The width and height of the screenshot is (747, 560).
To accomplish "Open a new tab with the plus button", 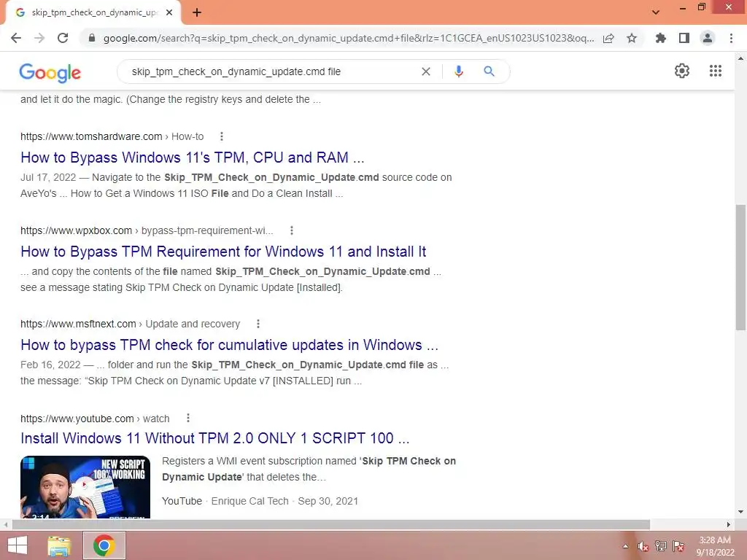I will click(197, 12).
